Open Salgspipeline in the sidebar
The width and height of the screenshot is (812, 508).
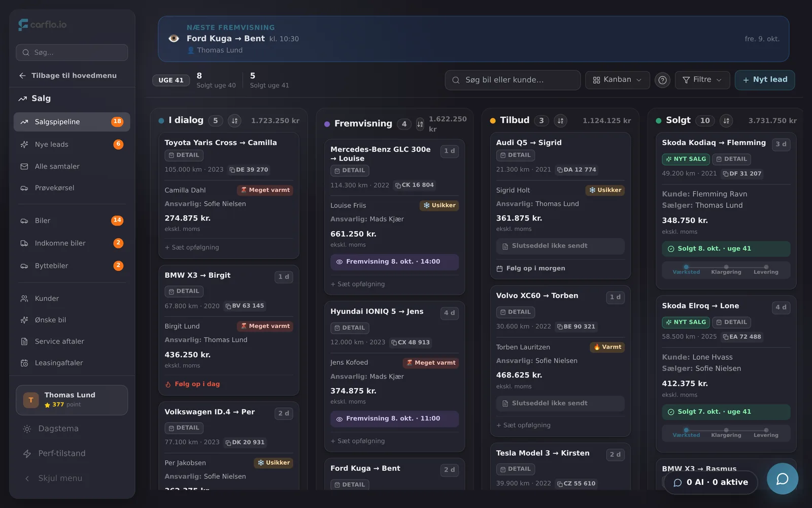[x=72, y=122]
